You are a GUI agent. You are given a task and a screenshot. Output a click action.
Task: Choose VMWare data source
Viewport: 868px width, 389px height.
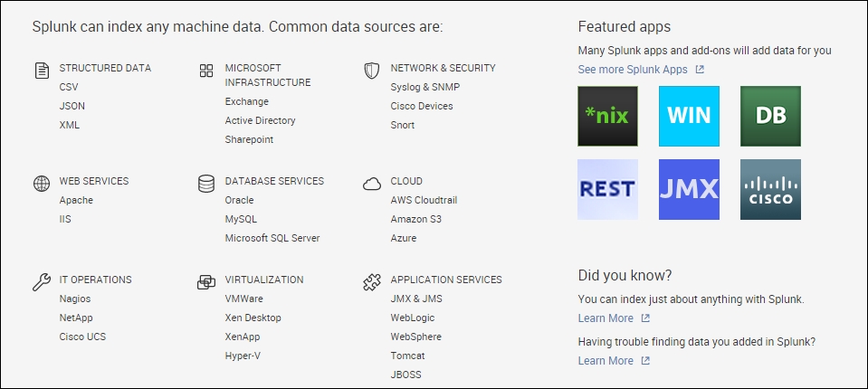[x=244, y=299]
